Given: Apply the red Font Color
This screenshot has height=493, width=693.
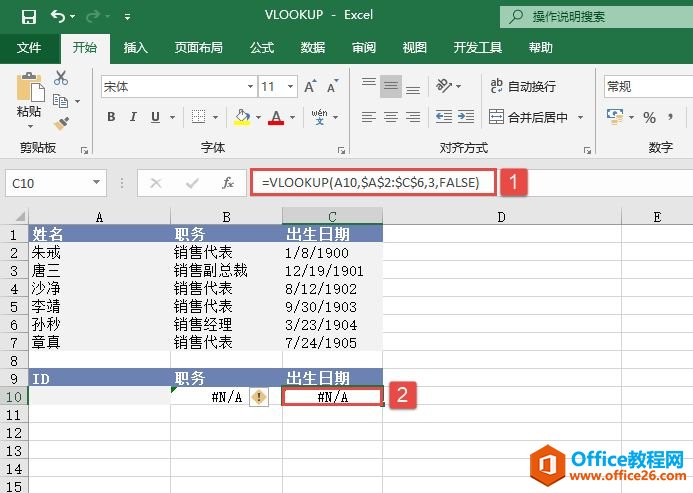Looking at the screenshot, I should pyautogui.click(x=276, y=117).
